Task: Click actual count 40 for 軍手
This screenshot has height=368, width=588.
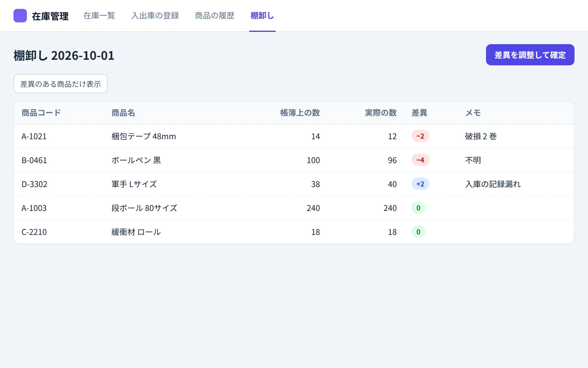Action: coord(392,184)
